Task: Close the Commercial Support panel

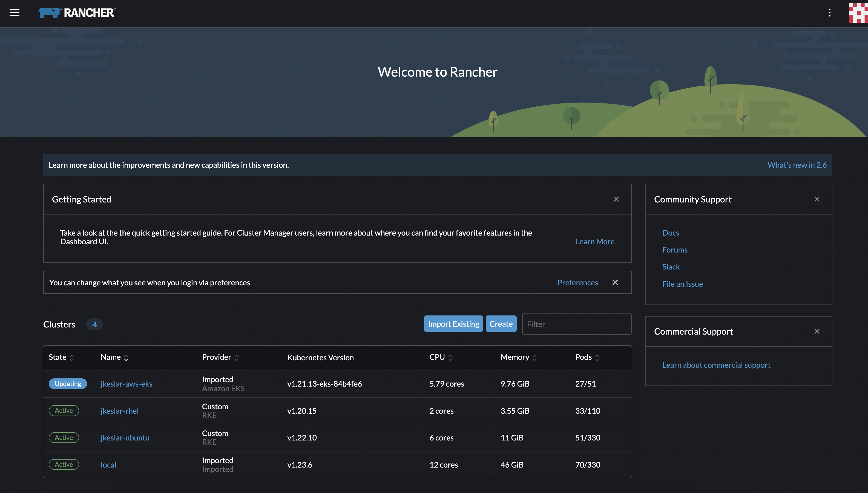Action: (817, 331)
